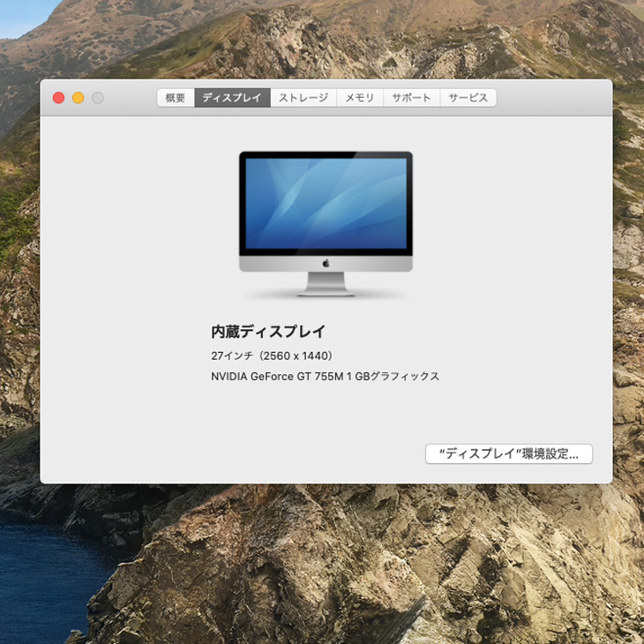Go to the サポート tab
The width and height of the screenshot is (644, 644).
pyautogui.click(x=411, y=98)
